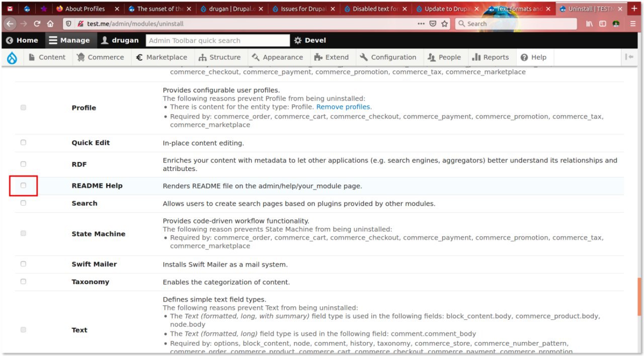Open the pinned Gmail tab
Screen dimensions: 644x356
click(10, 9)
